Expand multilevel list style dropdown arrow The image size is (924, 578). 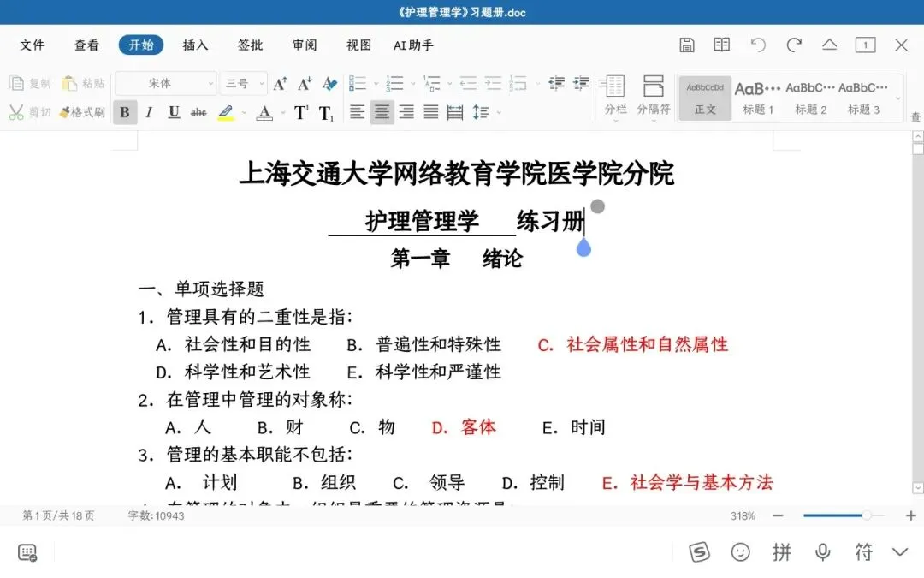450,84
